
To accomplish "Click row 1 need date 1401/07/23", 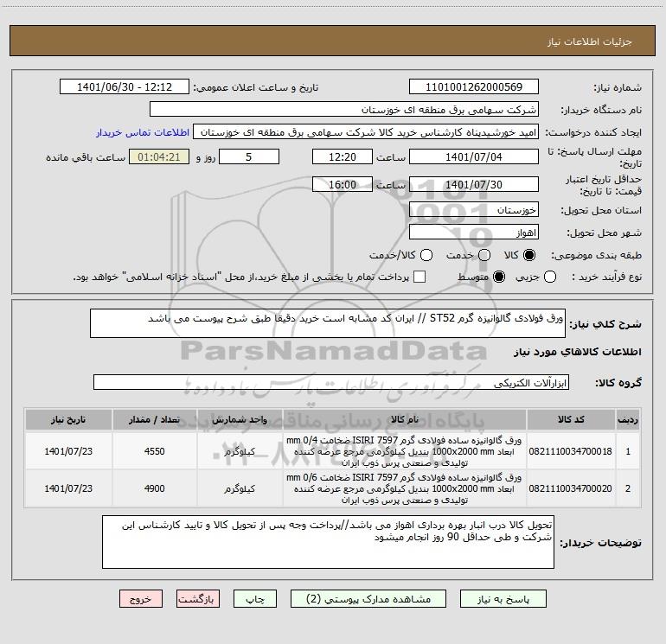I will click(x=68, y=451).
